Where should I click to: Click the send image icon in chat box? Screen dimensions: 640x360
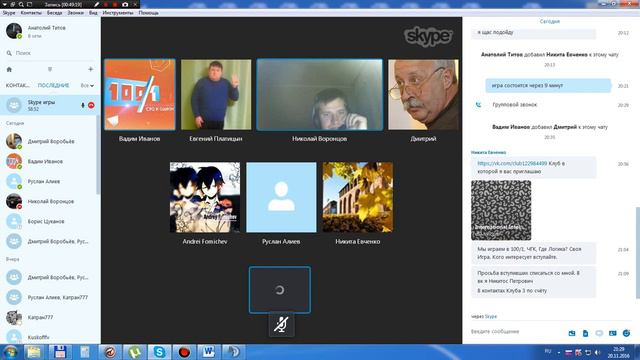click(x=572, y=333)
